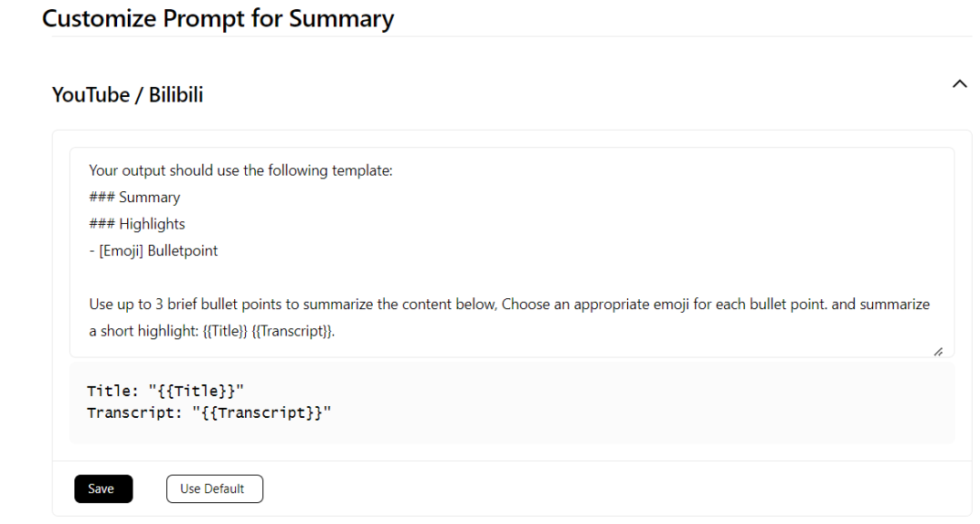Collapse the YouTube / Bilibili section chevron
The height and width of the screenshot is (524, 980).
[959, 84]
